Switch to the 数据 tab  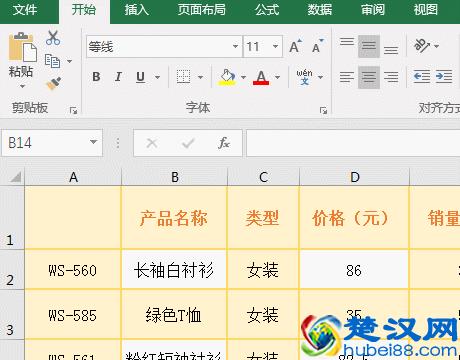[320, 9]
